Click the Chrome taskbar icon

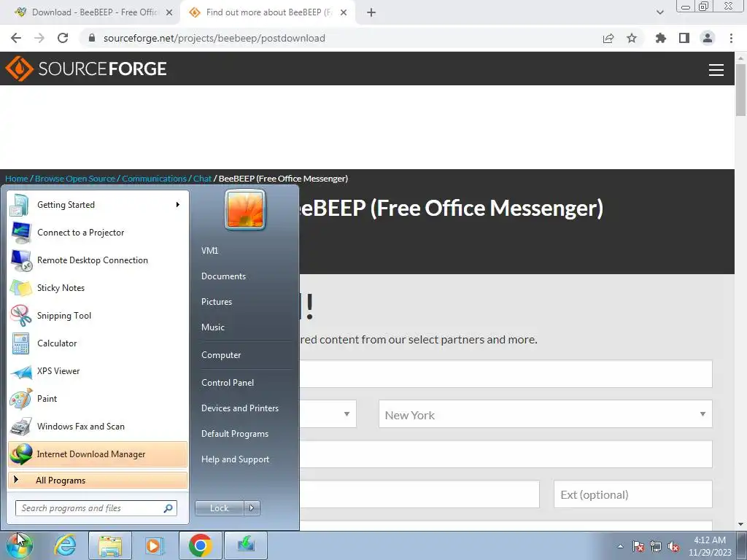(x=201, y=545)
